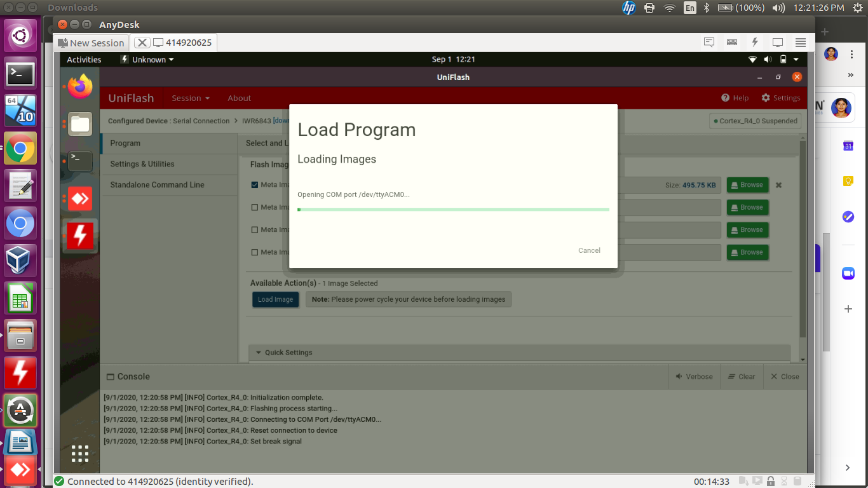Open the Bluetooth indicator in the top panel
The image size is (868, 488).
coord(706,8)
